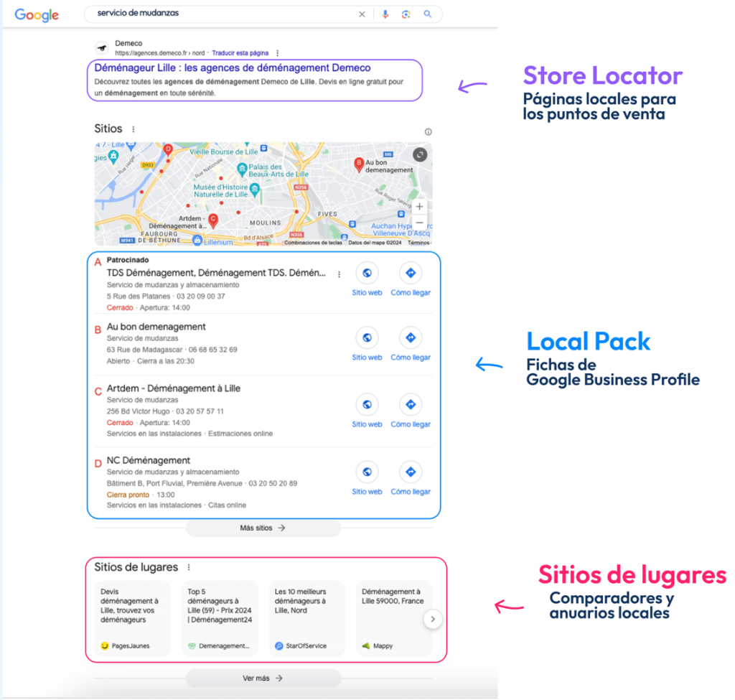Screen dimensions: 735x700
Task: Open Déménageur Lille Demeco result title
Action: [x=233, y=67]
